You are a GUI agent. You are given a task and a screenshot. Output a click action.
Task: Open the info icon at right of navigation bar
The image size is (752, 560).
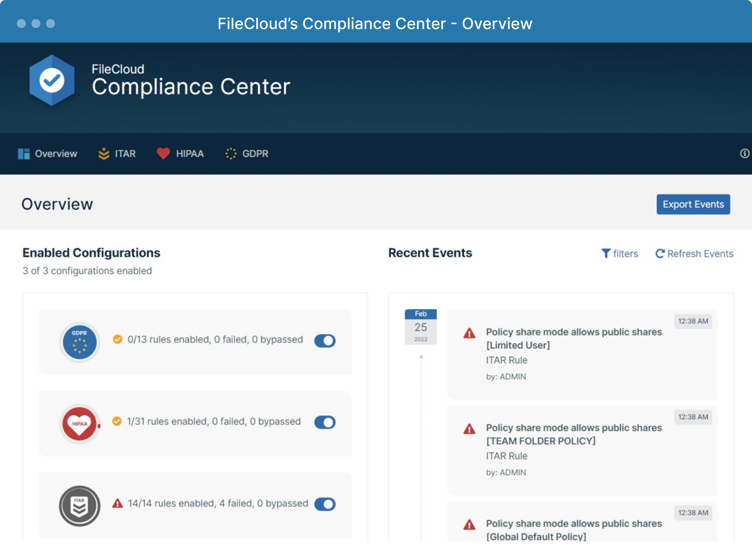click(x=745, y=153)
